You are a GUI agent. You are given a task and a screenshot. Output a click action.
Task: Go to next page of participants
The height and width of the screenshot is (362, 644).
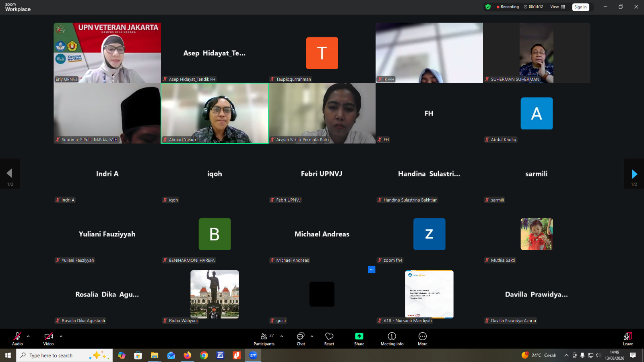(x=634, y=174)
